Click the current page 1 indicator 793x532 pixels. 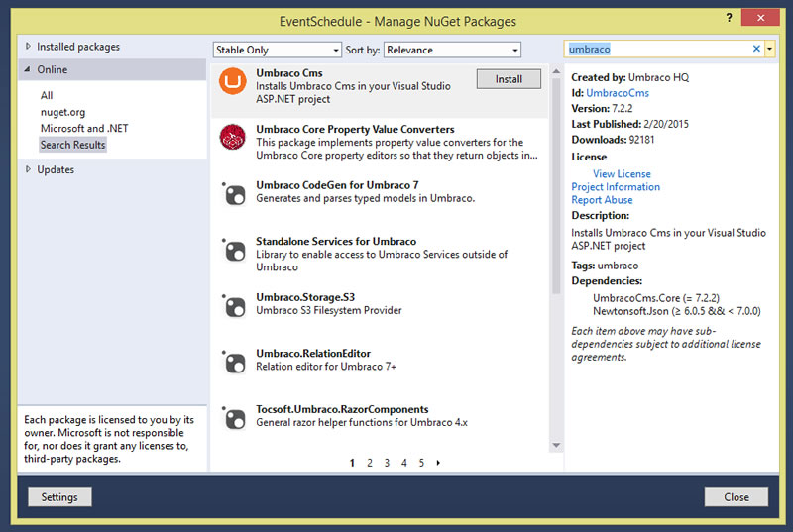pyautogui.click(x=352, y=463)
